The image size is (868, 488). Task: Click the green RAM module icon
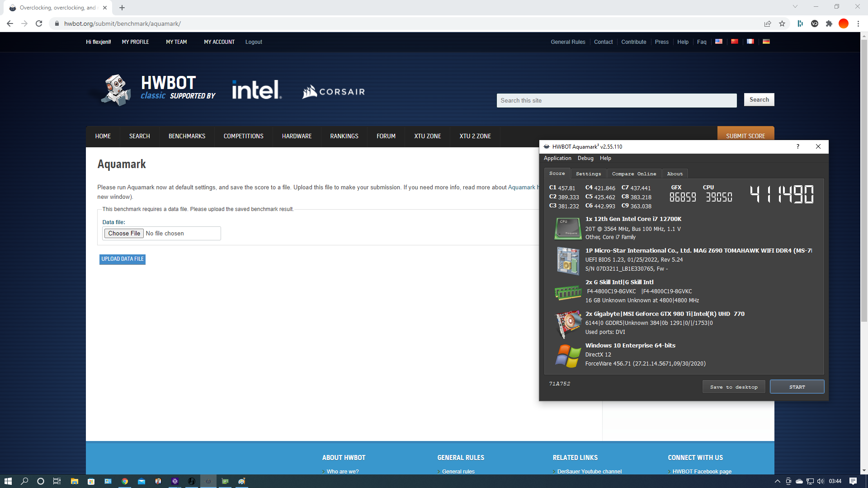point(568,292)
